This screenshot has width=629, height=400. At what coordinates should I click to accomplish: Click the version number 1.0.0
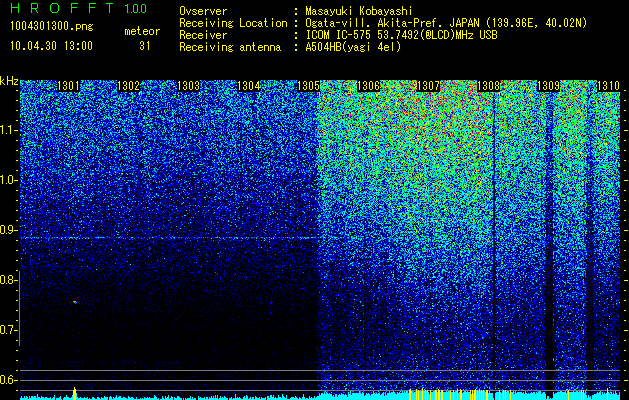click(x=136, y=8)
